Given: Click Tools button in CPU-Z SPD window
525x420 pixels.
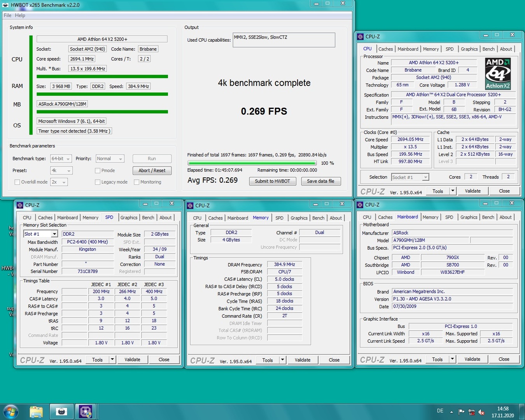Looking at the screenshot, I should [x=97, y=359].
